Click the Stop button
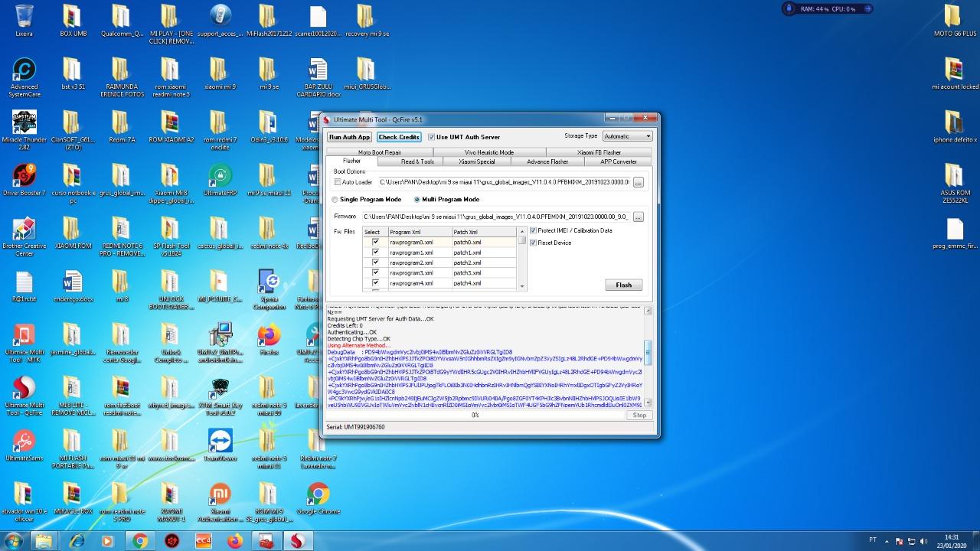The width and height of the screenshot is (980, 551). (639, 415)
